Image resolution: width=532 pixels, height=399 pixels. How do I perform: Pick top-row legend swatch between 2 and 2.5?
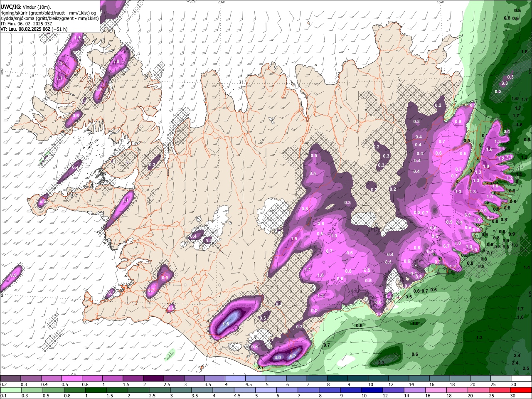(153, 378)
